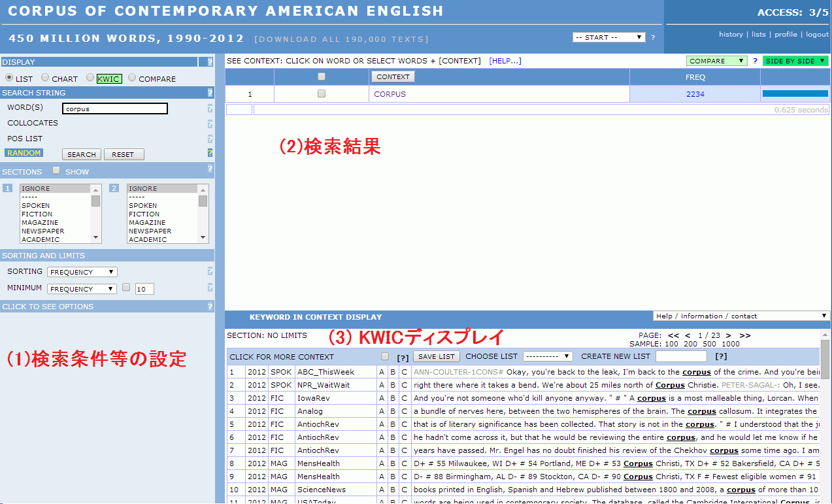Click the question mark beside START dropdown
The height and width of the screenshot is (504, 832).
point(653,38)
